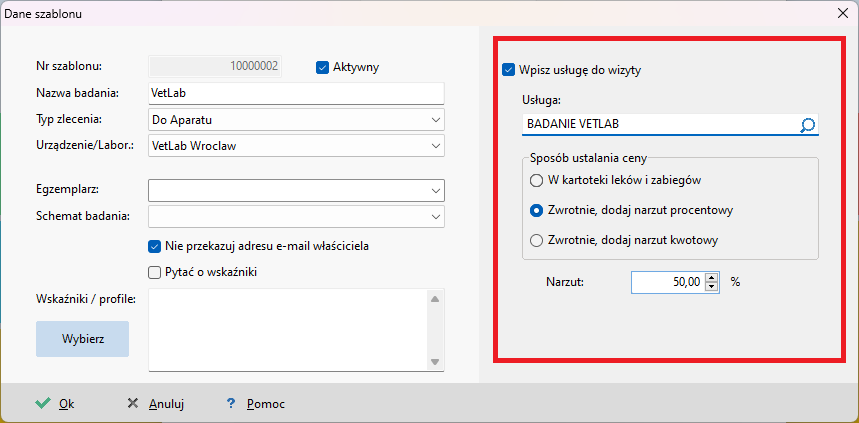The height and width of the screenshot is (423, 859).
Task: Confirm with the Ok button
Action: (55, 404)
